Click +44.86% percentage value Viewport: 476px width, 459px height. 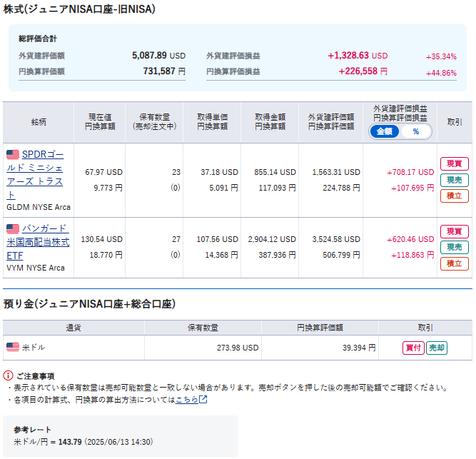pos(441,73)
